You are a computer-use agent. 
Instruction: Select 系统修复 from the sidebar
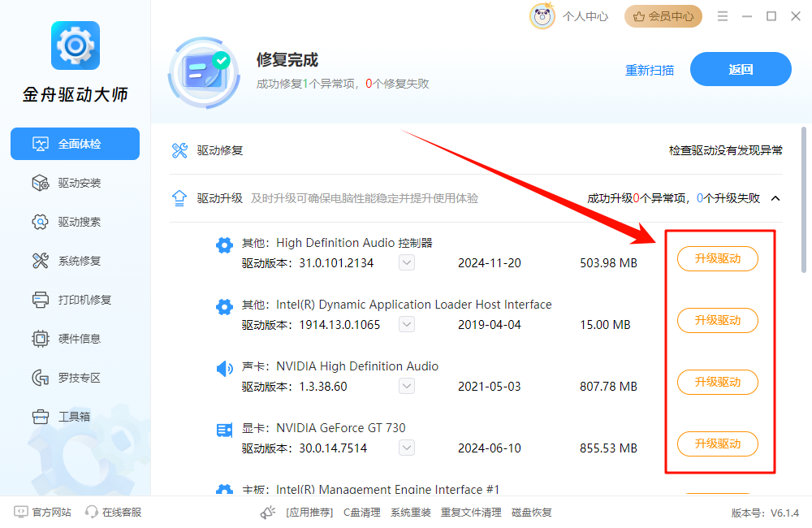coord(75,261)
